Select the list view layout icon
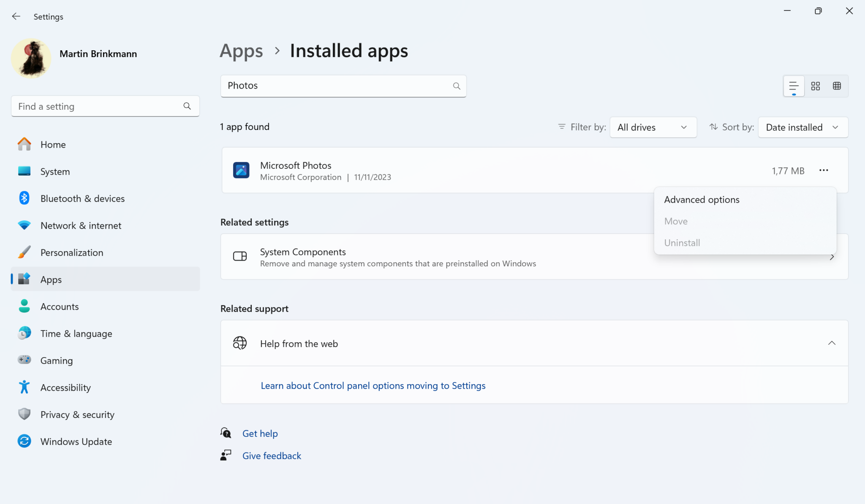Screen dimensions: 865x504 click(794, 86)
